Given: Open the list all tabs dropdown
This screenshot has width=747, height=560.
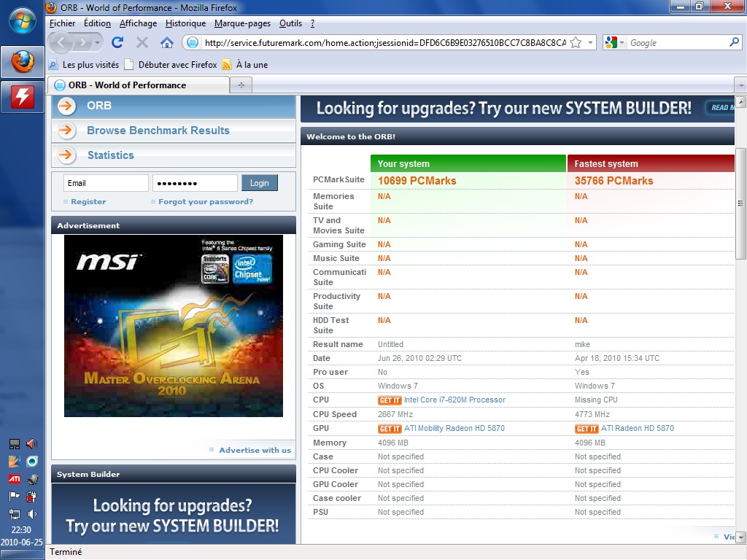Looking at the screenshot, I should (x=740, y=85).
